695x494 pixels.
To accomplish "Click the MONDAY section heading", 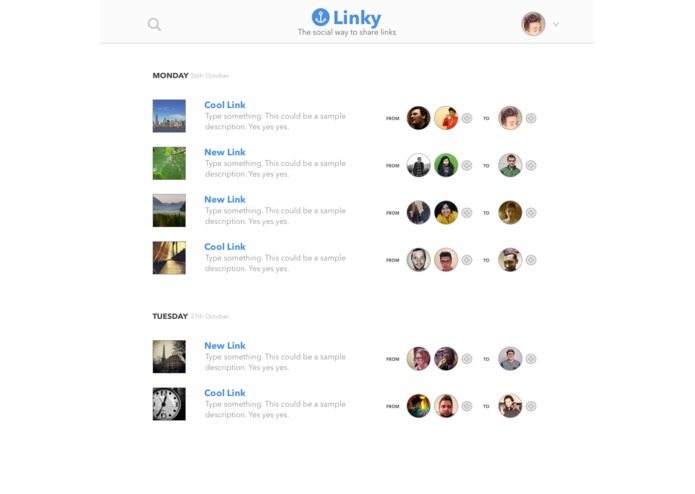I will 171,76.
